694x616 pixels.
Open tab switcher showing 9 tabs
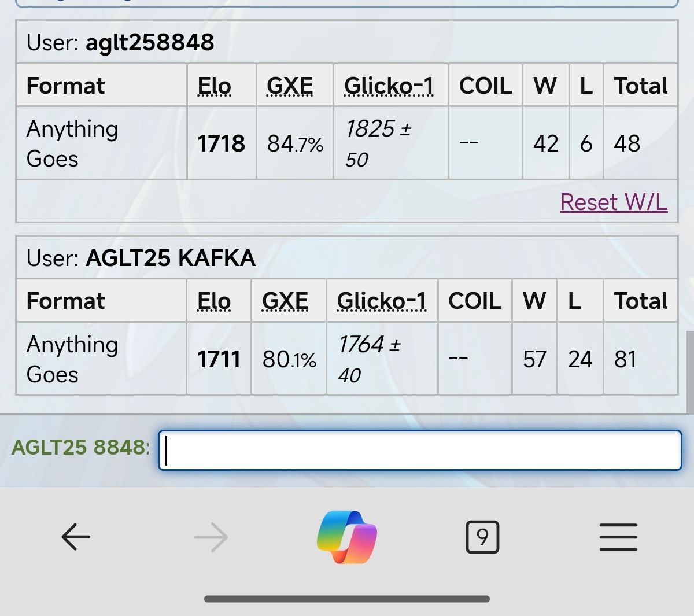pos(482,537)
